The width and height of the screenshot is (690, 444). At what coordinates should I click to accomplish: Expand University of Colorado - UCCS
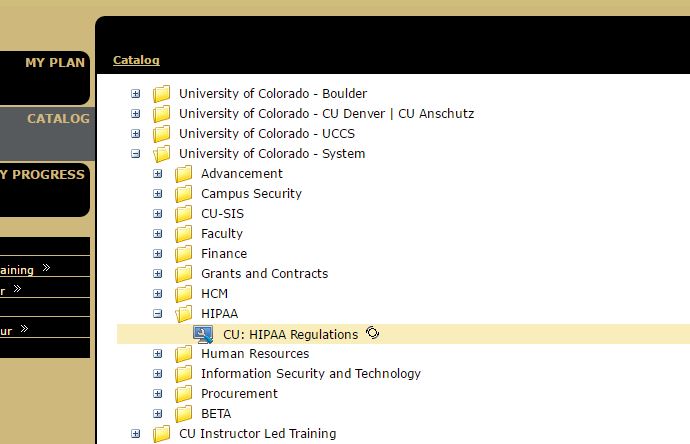tap(136, 133)
